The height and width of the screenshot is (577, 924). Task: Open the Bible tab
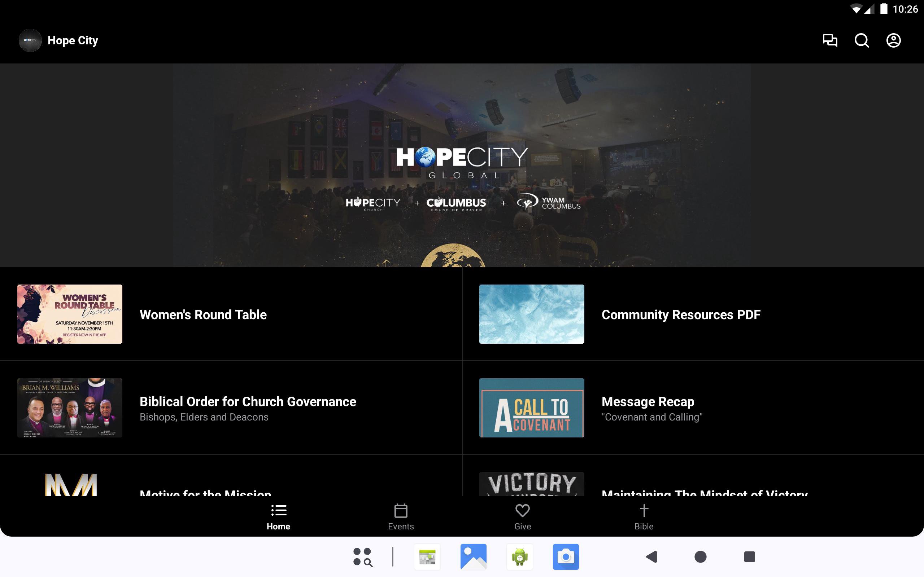pyautogui.click(x=644, y=517)
